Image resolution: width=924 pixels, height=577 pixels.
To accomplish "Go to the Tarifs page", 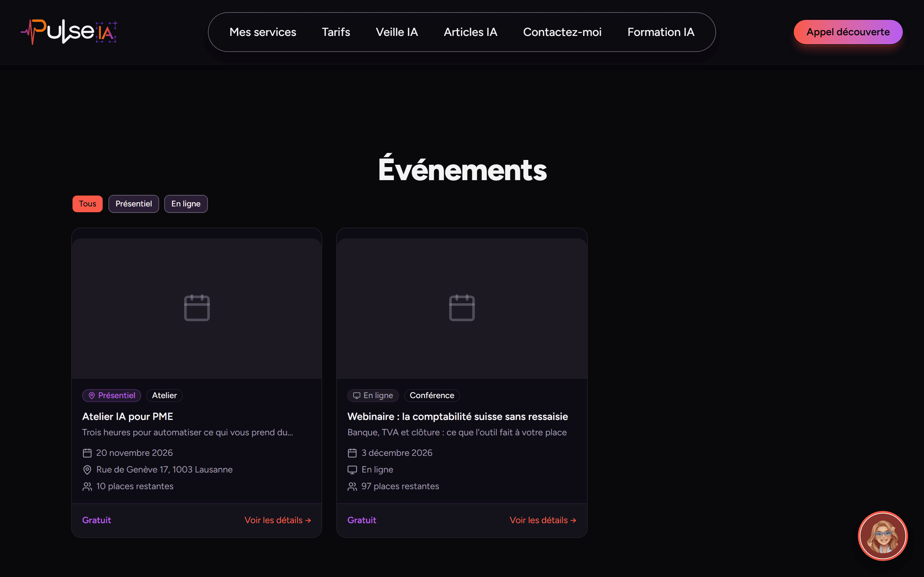I will (336, 32).
